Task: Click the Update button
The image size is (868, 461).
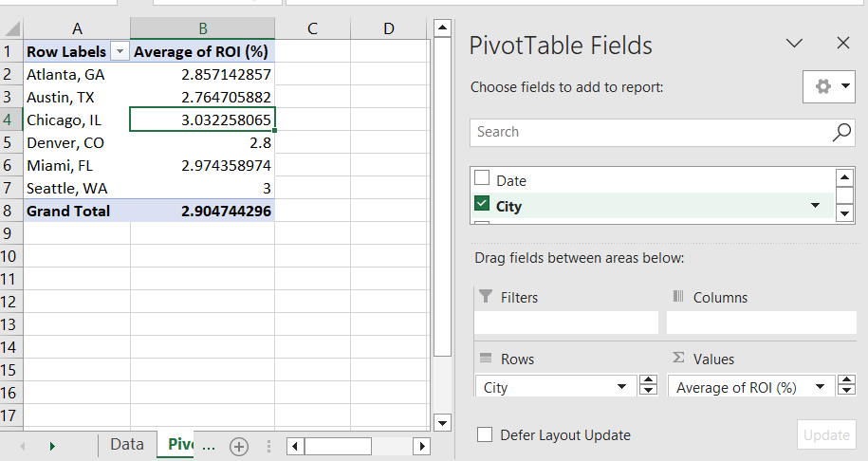Action: pyautogui.click(x=826, y=434)
